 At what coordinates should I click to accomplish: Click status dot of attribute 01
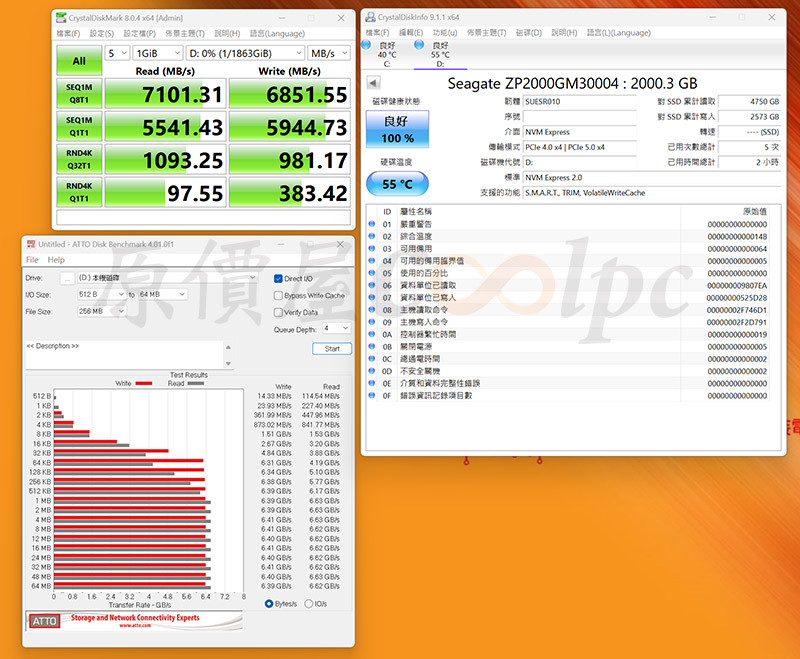(x=371, y=224)
